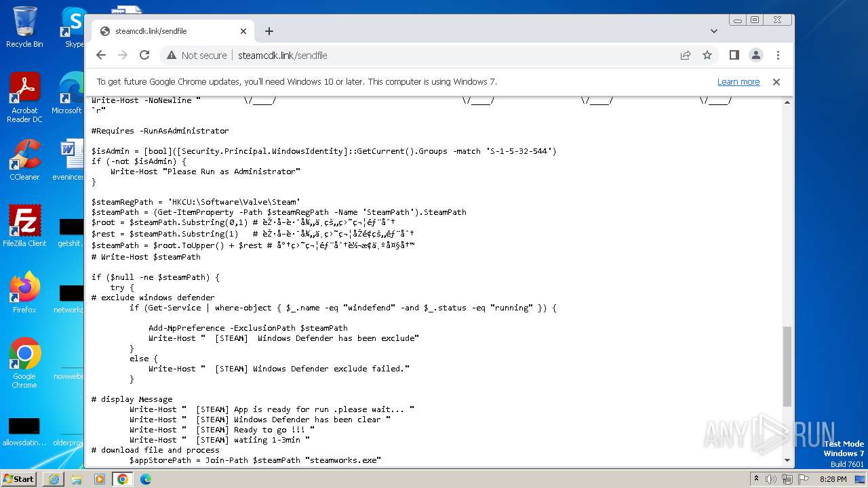Follow the Learn more link

738,82
